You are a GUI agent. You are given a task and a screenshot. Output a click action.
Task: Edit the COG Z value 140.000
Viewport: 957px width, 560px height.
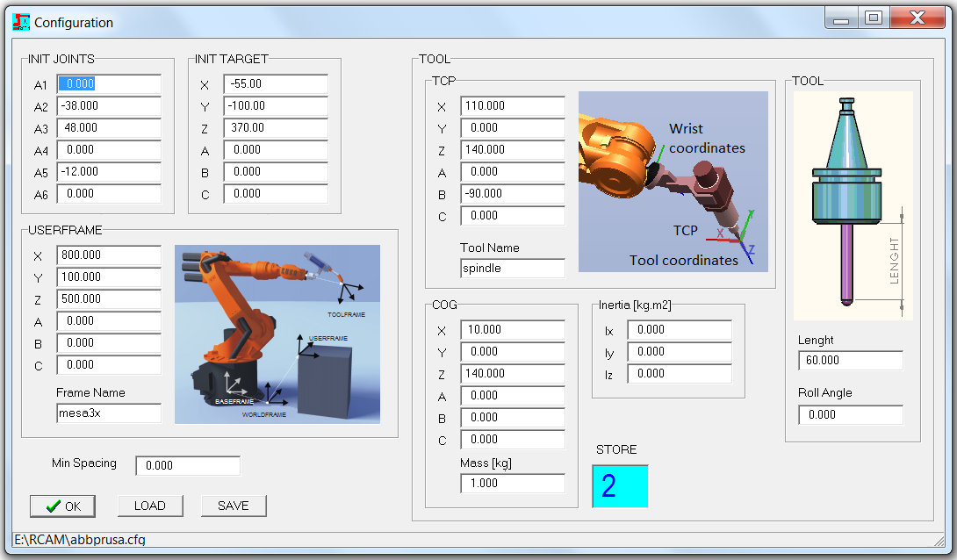point(513,374)
